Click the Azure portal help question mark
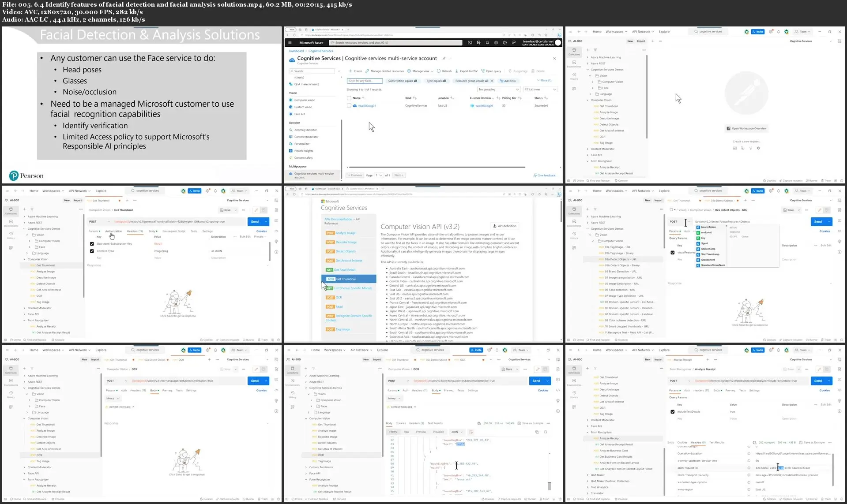Screen dimensions: 847x504 click(x=505, y=43)
